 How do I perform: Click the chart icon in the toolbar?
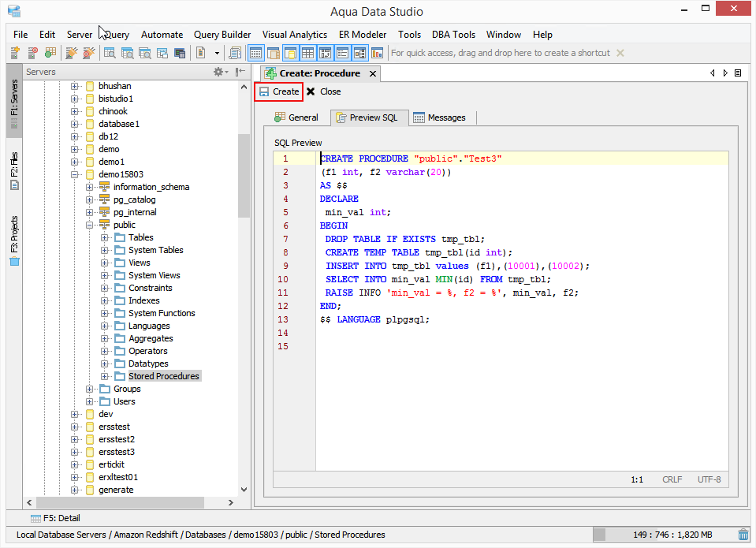pos(377,53)
